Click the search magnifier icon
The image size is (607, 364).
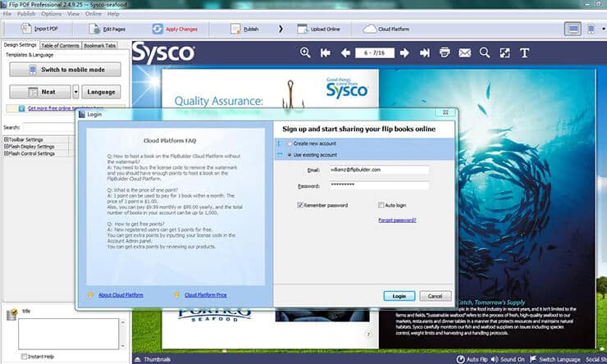click(x=485, y=52)
